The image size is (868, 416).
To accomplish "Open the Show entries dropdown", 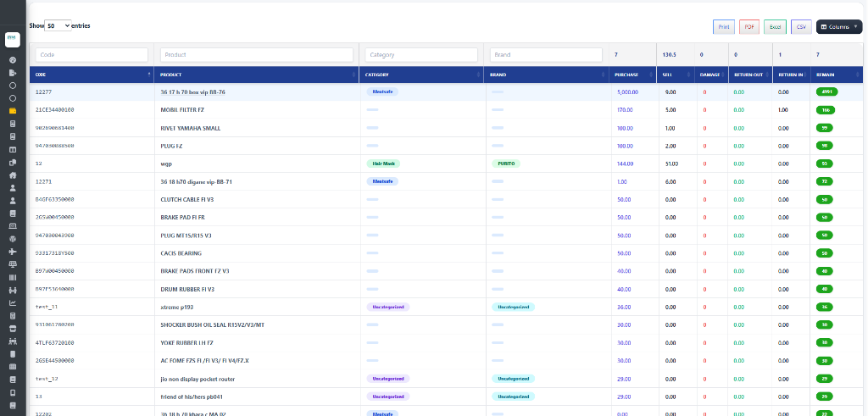I will (x=58, y=25).
